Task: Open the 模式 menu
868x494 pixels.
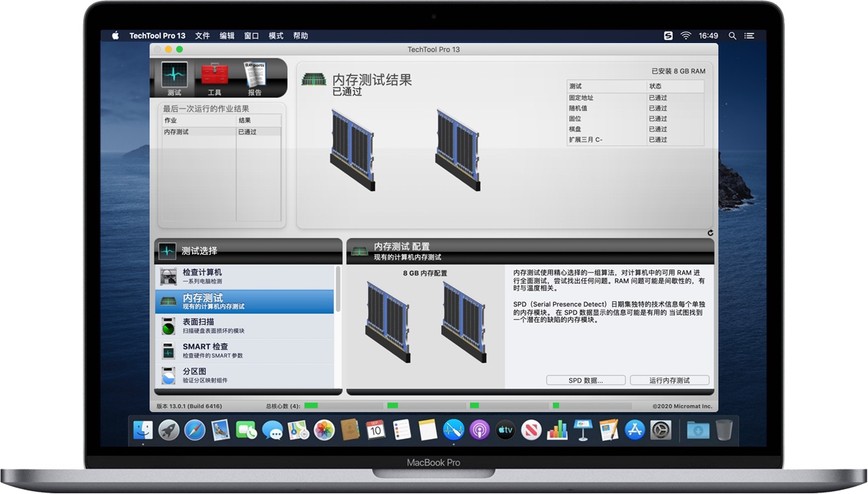Action: 275,35
